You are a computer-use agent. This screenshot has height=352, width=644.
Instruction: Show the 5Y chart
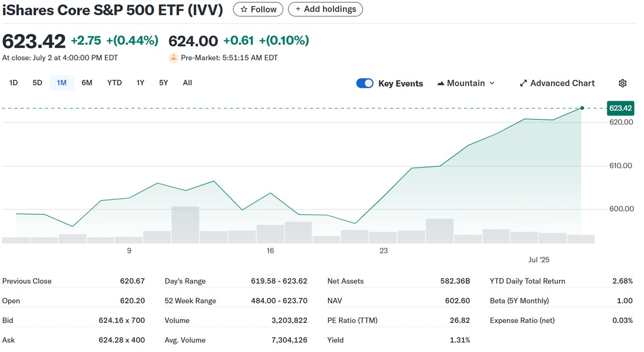[163, 82]
